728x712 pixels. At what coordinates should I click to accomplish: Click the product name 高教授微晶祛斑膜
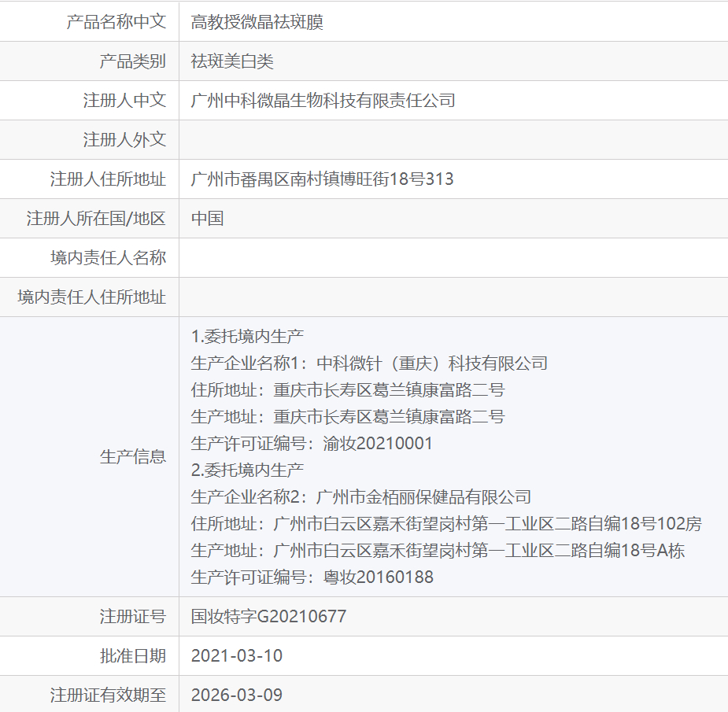[x=257, y=22]
